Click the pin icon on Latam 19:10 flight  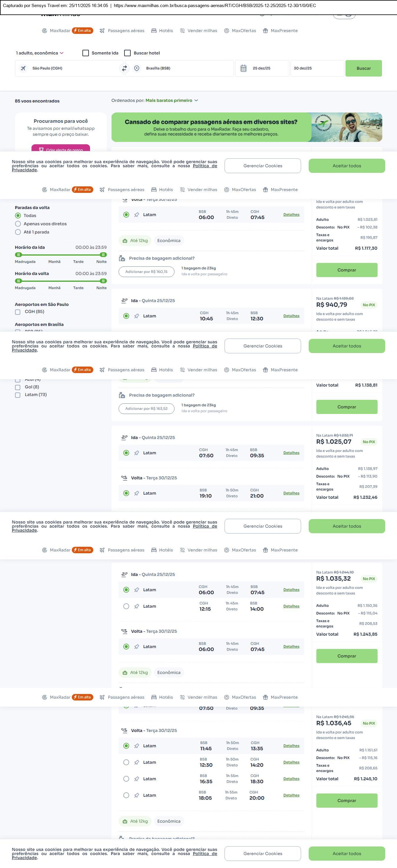point(137,493)
